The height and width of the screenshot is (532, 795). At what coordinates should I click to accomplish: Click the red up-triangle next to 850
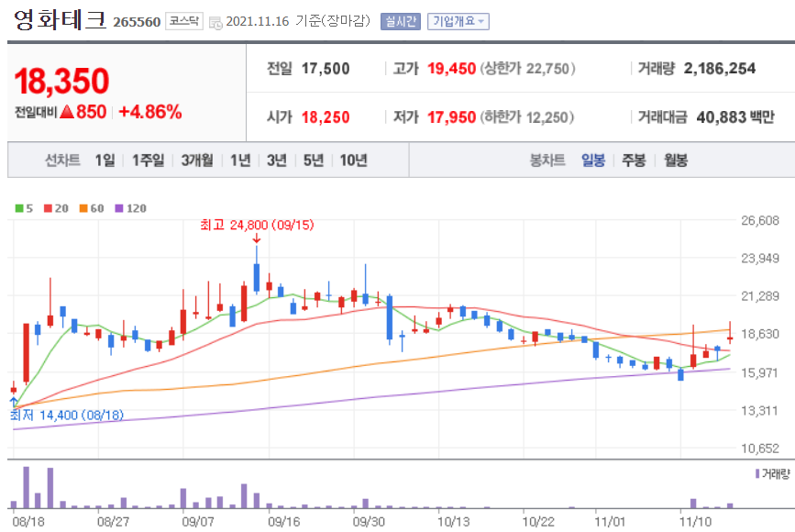click(x=67, y=112)
